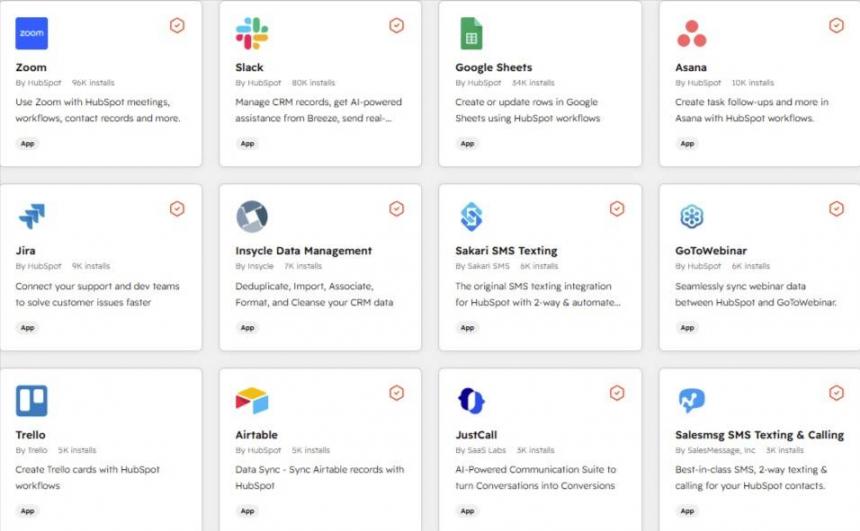Click the App tag on Zoom card
860x531 pixels.
27,144
